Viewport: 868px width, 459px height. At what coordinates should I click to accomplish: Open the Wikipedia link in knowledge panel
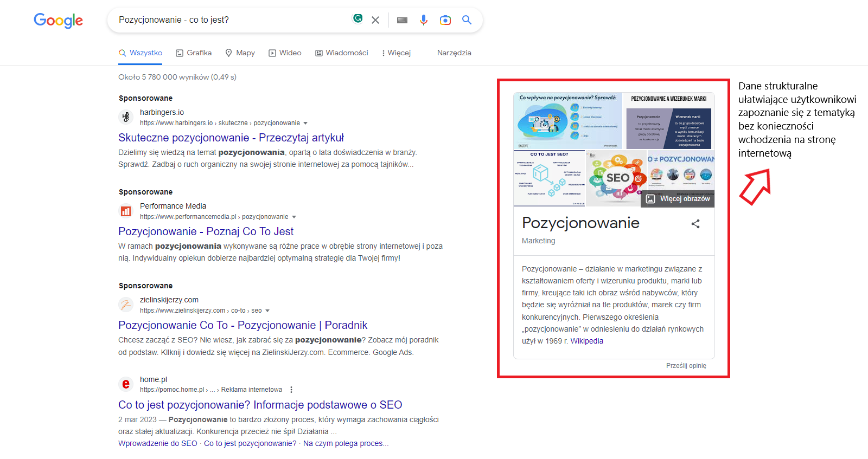coord(586,341)
